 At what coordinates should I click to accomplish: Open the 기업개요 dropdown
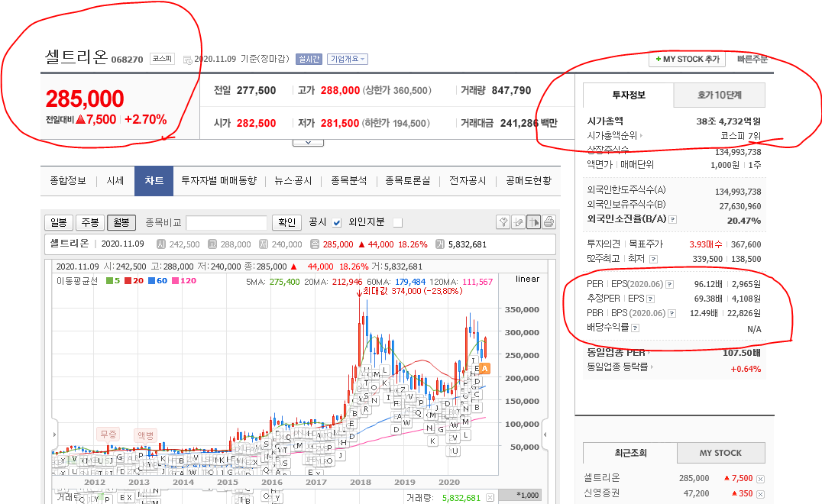348,60
